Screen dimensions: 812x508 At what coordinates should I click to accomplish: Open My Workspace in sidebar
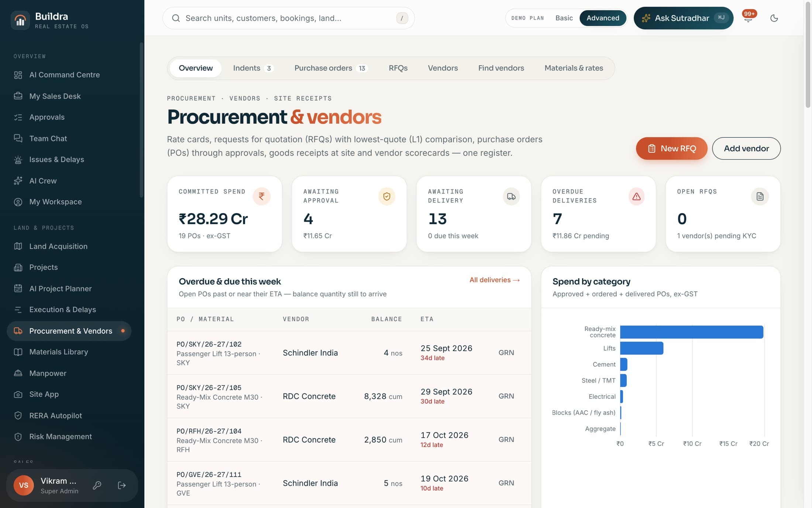pos(69,202)
